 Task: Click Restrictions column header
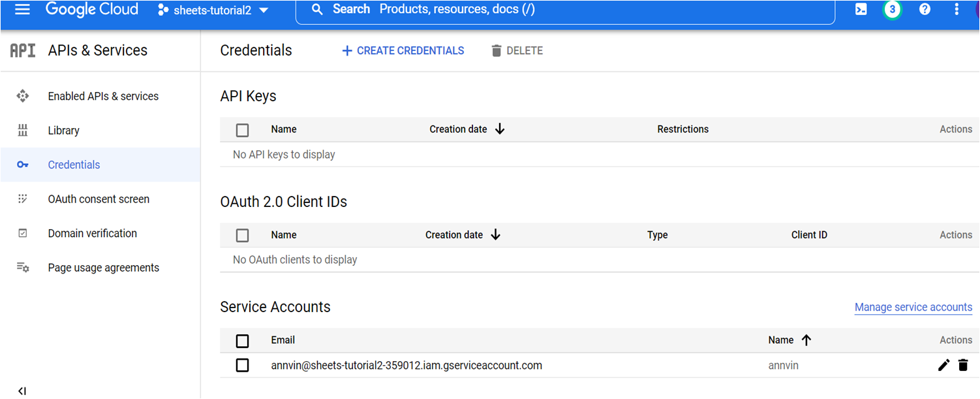tap(682, 129)
